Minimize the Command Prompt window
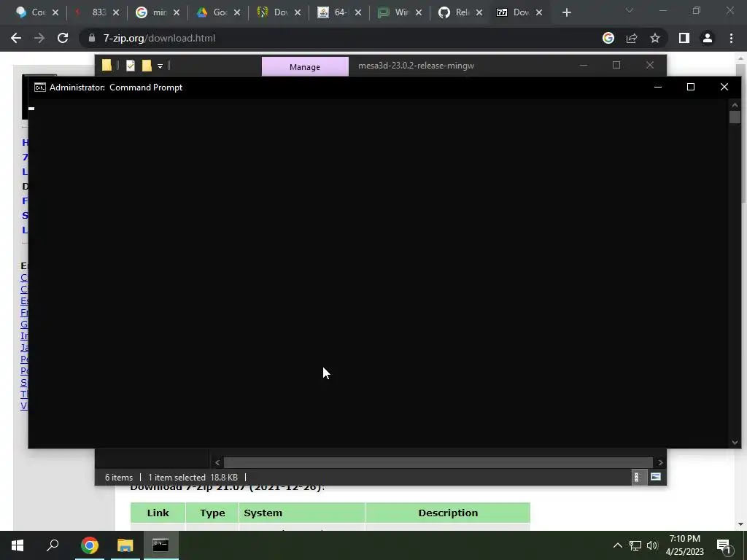 point(658,87)
